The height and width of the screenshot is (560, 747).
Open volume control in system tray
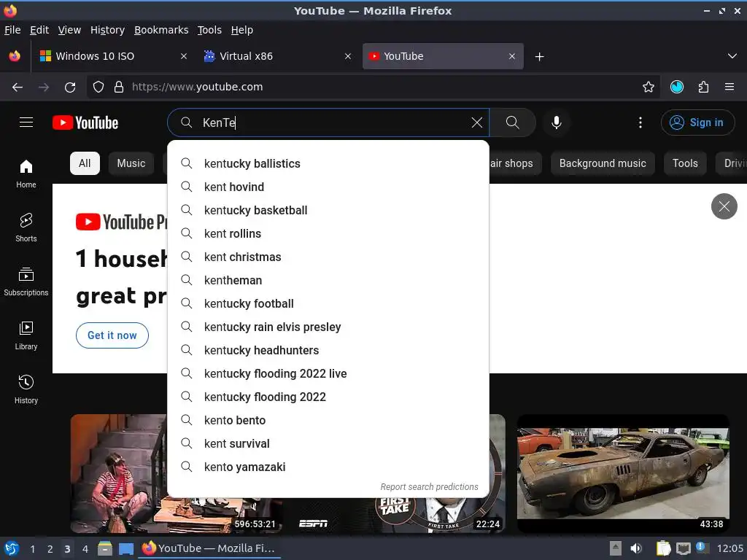tap(635, 548)
